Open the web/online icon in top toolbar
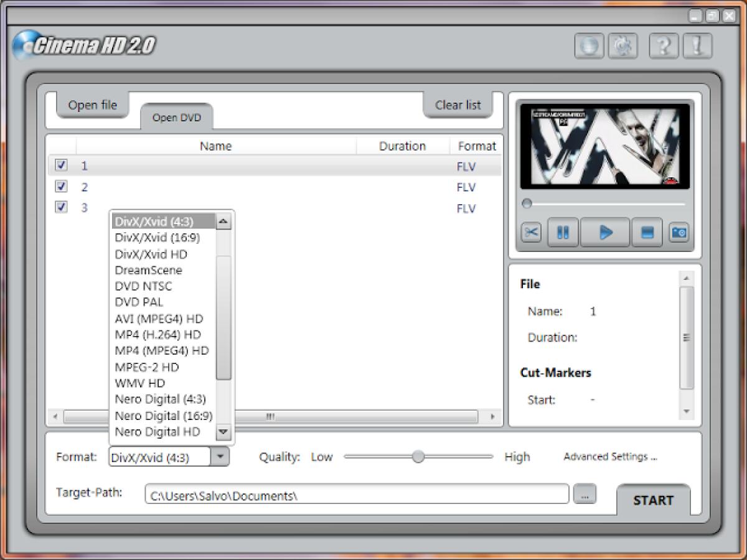This screenshot has height=560, width=747. click(589, 45)
